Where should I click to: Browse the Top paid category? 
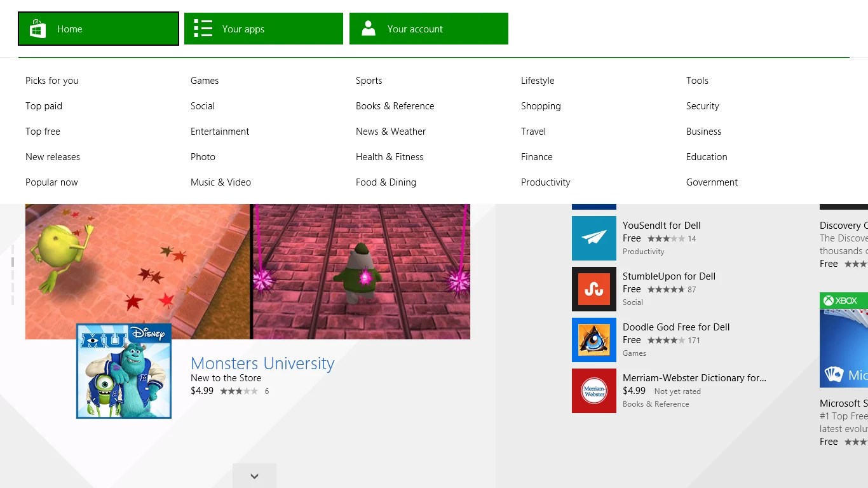pos(44,106)
